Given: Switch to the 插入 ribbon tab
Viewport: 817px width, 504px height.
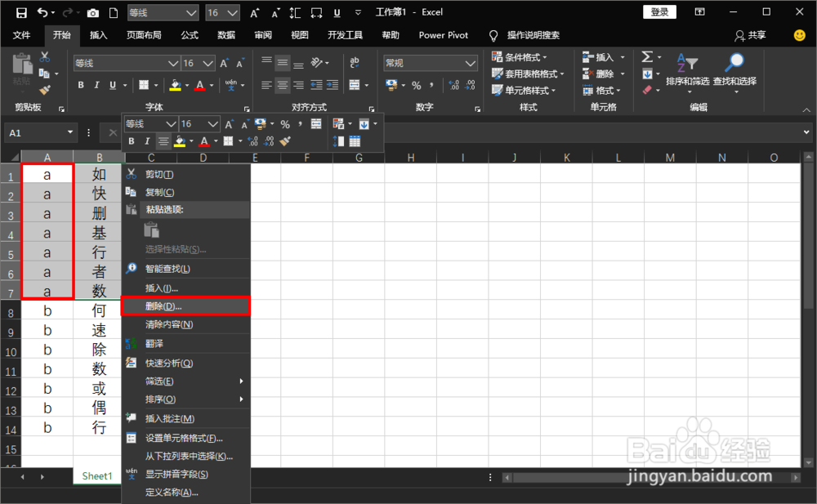Looking at the screenshot, I should click(99, 35).
